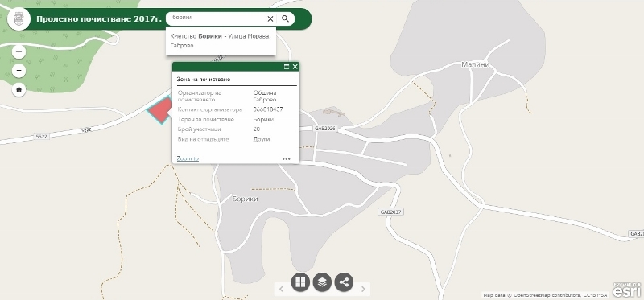Viewport: 644px width, 300px height.
Task: Clear the search text with X icon
Action: tap(270, 18)
